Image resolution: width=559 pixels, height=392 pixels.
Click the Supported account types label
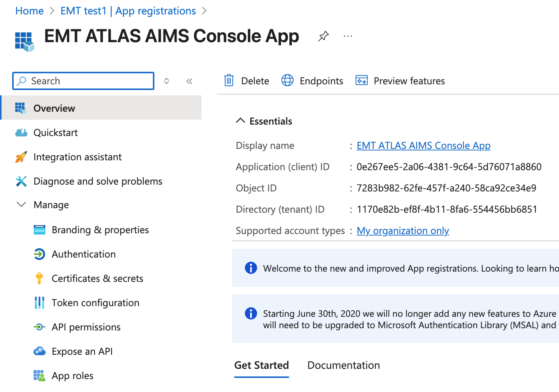[290, 231]
